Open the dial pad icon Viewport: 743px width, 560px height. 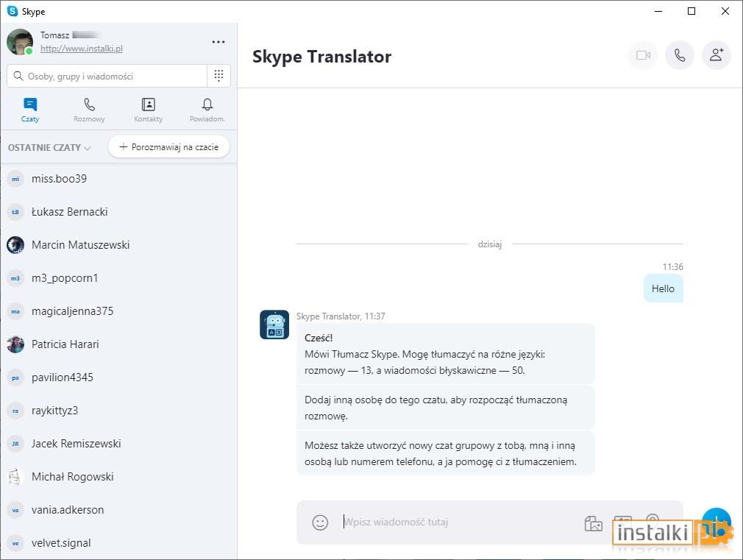pyautogui.click(x=219, y=75)
